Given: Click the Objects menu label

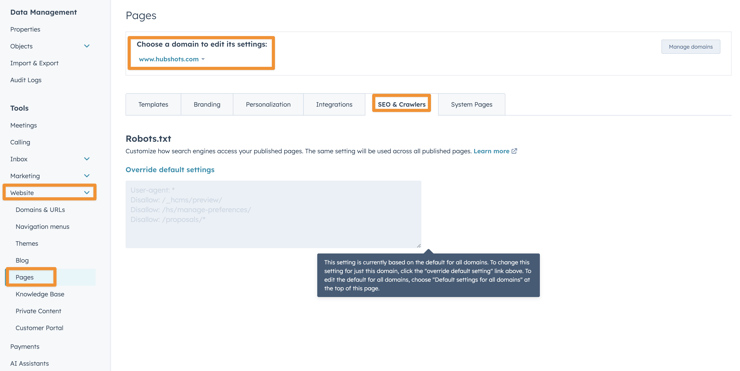Looking at the screenshot, I should point(21,46).
